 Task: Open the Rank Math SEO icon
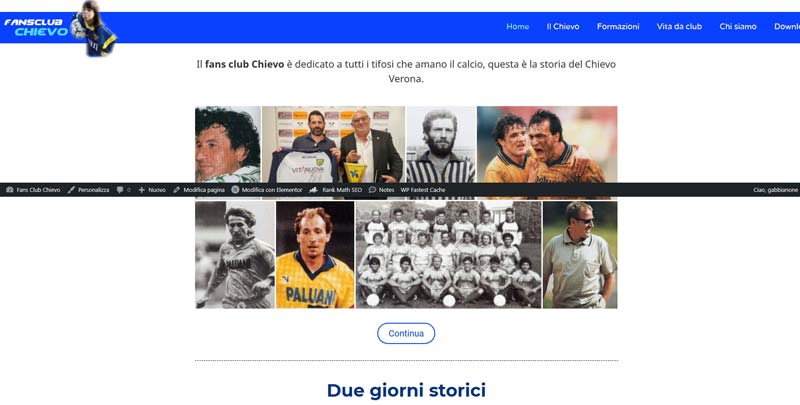313,189
